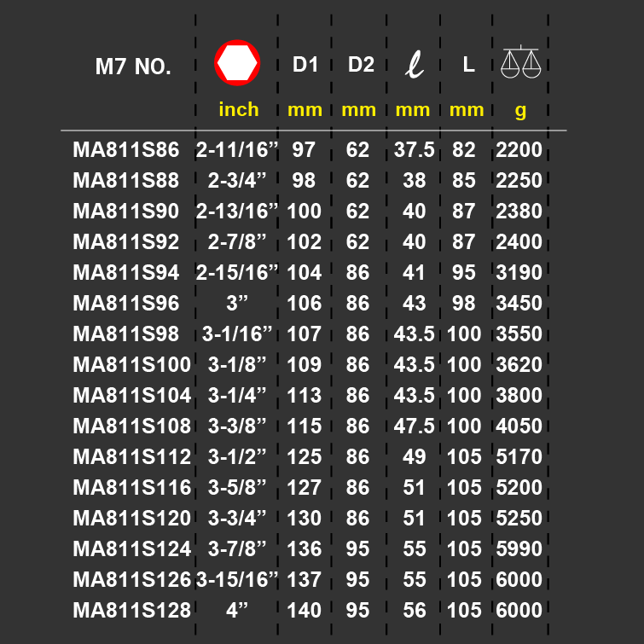Click the 2-7/8” size value
The height and width of the screenshot is (644, 644).
[237, 241]
